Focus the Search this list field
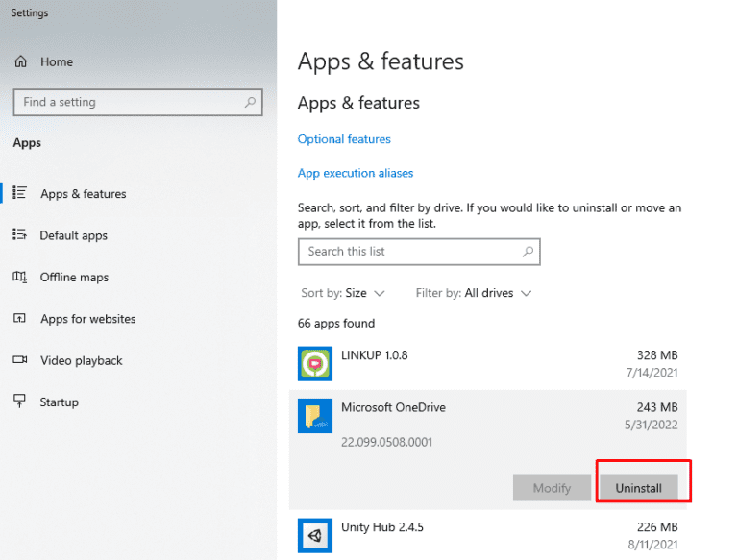738x560 pixels. (x=408, y=252)
